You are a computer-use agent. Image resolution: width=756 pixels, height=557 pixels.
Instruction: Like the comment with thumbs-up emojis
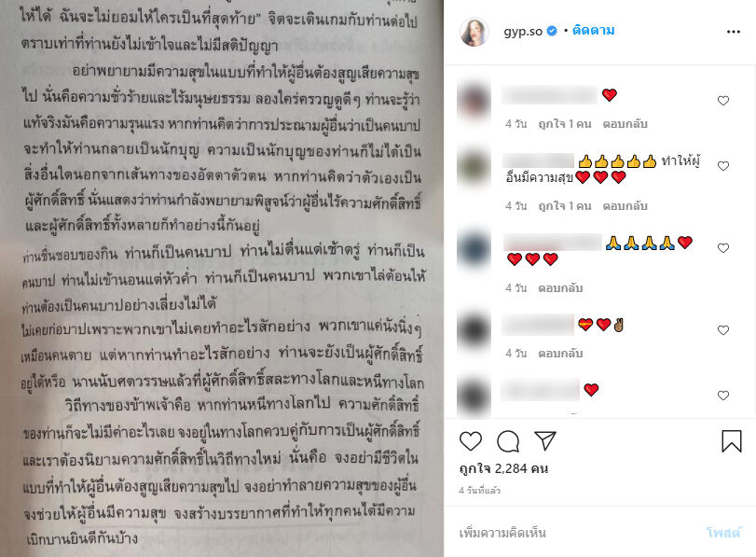click(x=722, y=166)
